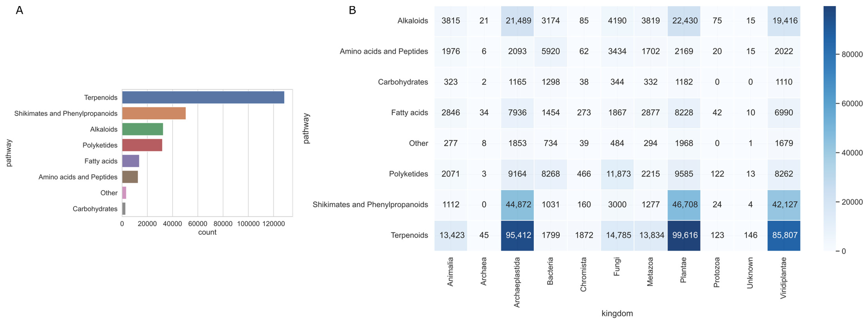
Task: Click the Archaeplastida kingdom axis label
Action: tap(517, 282)
